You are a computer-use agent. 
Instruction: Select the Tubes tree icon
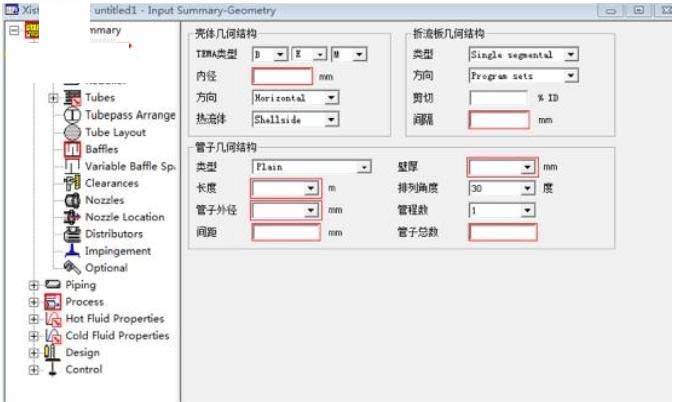tap(72, 97)
